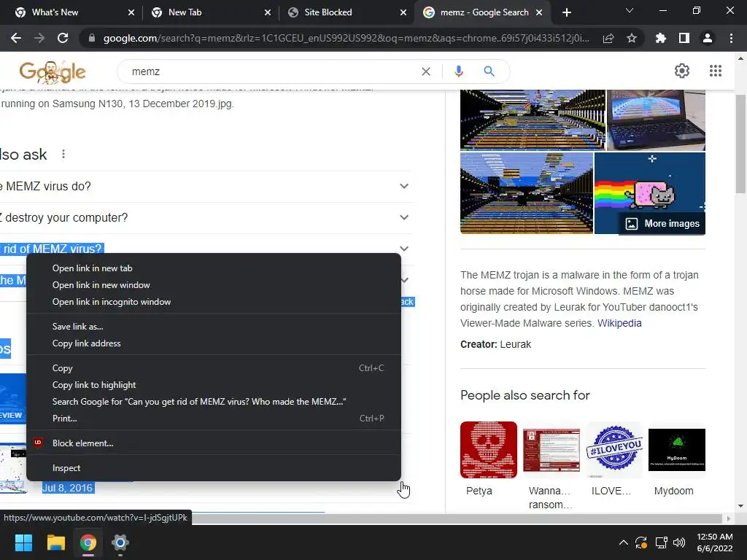
Task: Click Chrome icon in taskbar
Action: (88, 542)
